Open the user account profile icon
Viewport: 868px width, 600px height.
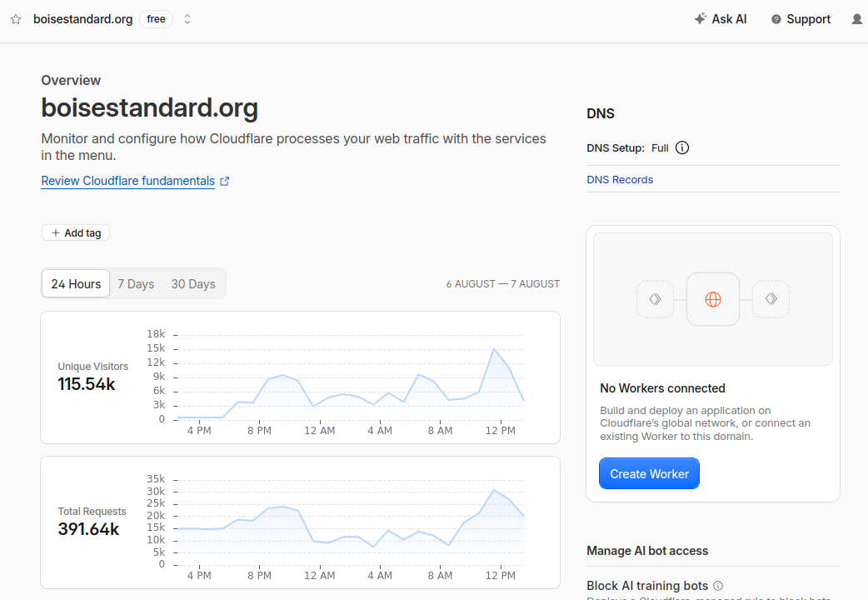(x=856, y=19)
